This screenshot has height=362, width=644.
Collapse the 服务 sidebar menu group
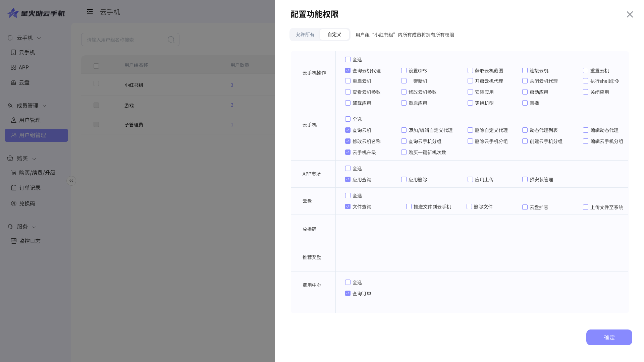34,227
